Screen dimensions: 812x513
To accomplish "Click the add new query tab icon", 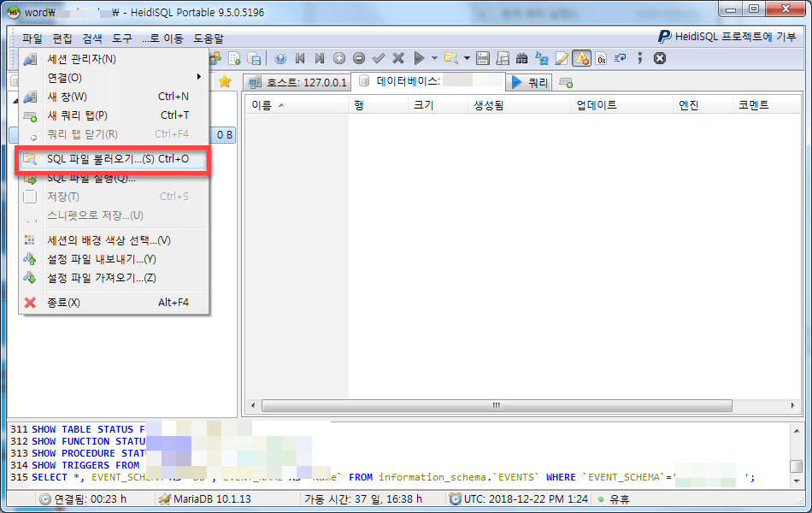I will click(x=566, y=83).
